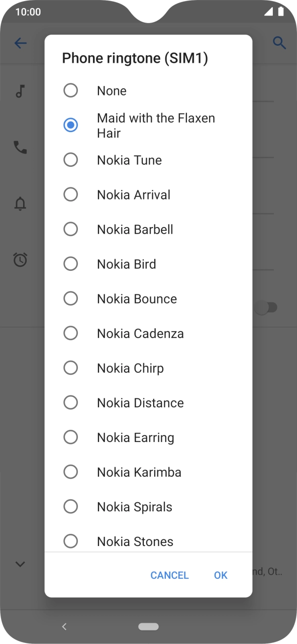The height and width of the screenshot is (644, 297).
Task: Open search with the magnifier icon
Action: pyautogui.click(x=279, y=43)
